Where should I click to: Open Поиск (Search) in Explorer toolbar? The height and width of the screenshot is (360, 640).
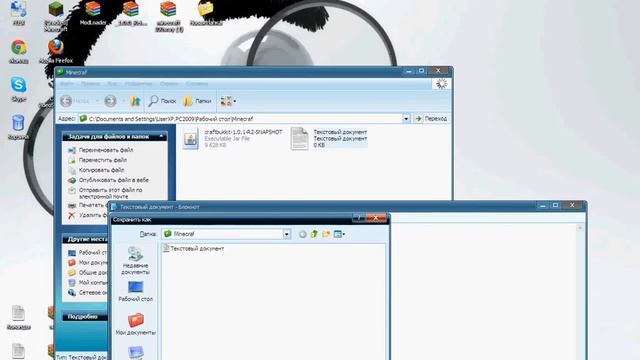[162, 101]
